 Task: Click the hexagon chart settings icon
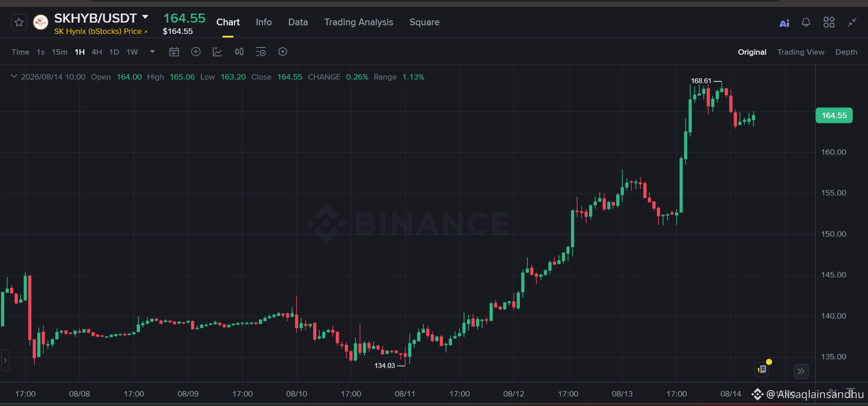point(283,52)
